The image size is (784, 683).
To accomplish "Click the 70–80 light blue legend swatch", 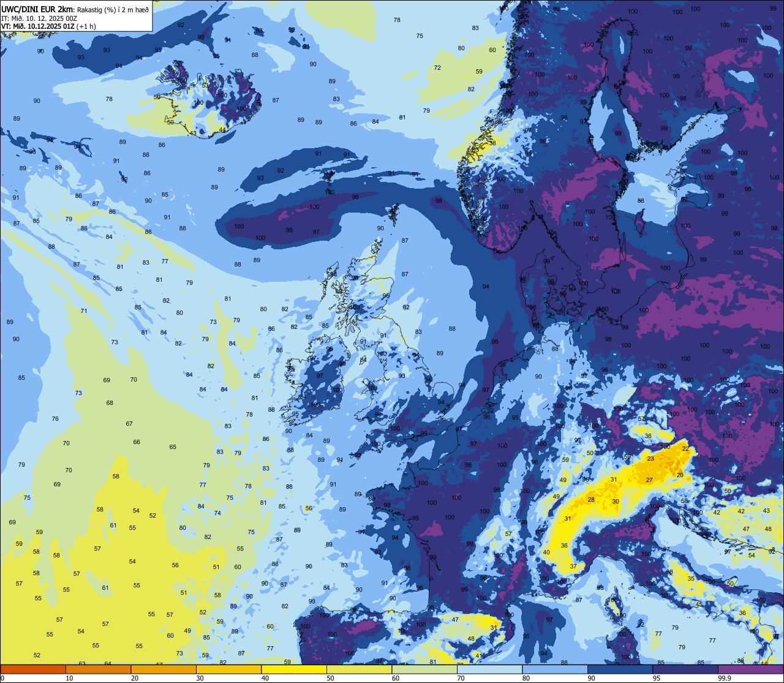I will (489, 670).
